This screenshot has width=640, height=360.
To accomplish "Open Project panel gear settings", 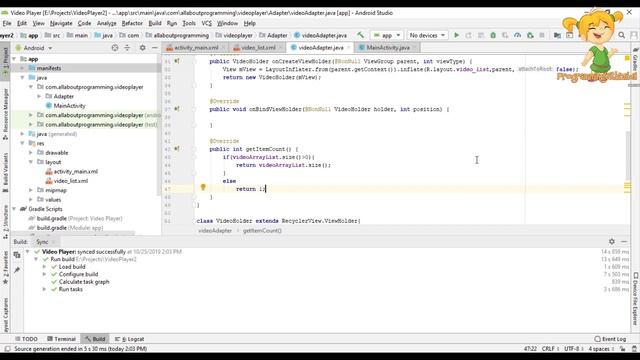I will pyautogui.click(x=142, y=48).
